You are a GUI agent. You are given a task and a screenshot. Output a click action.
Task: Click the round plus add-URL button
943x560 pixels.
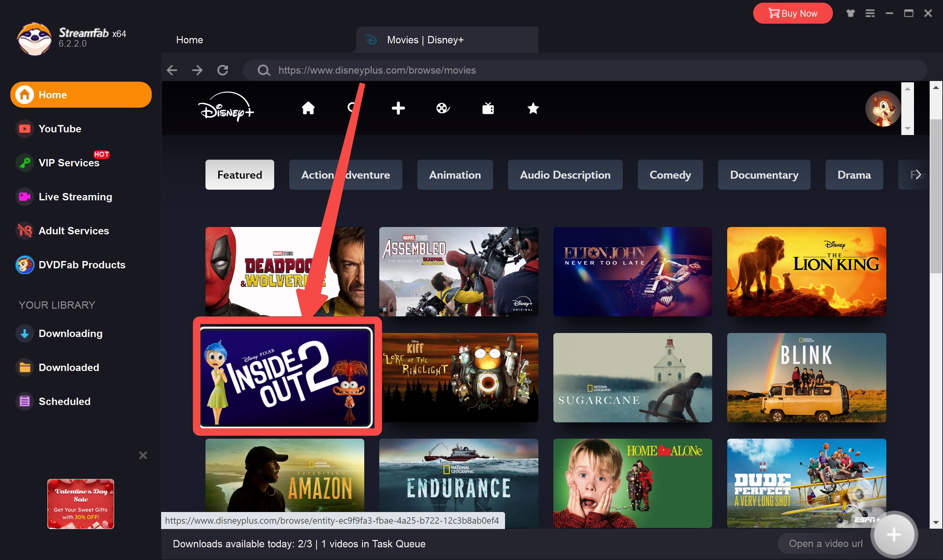coord(894,534)
